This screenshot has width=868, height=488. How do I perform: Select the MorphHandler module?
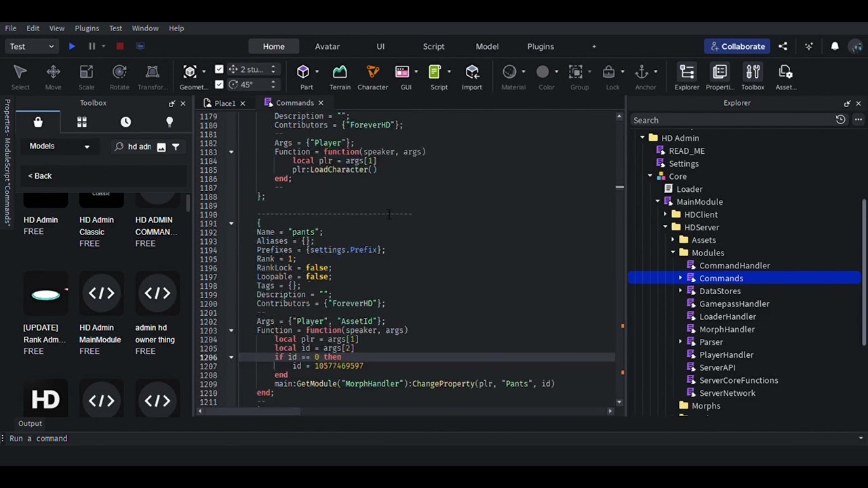(727, 329)
